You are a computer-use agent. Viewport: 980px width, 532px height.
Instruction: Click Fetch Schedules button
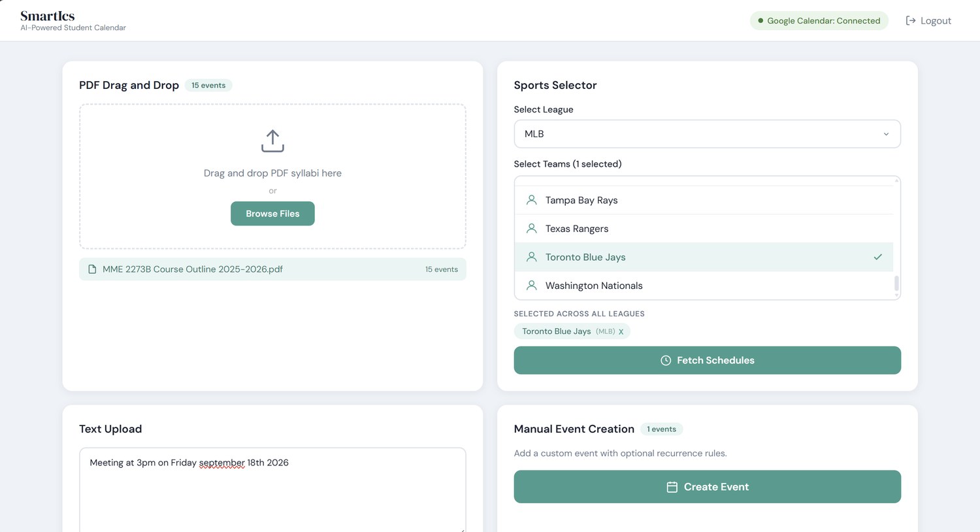pos(707,360)
